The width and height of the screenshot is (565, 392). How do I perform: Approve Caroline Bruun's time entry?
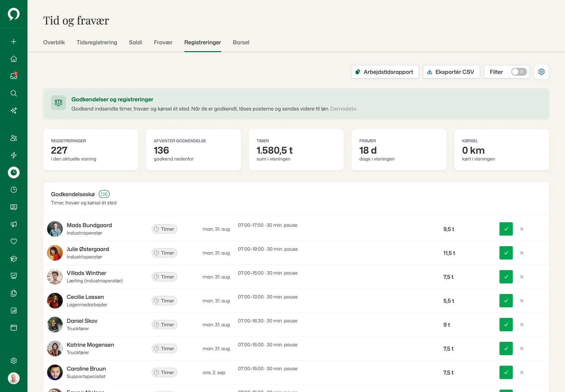(506, 373)
